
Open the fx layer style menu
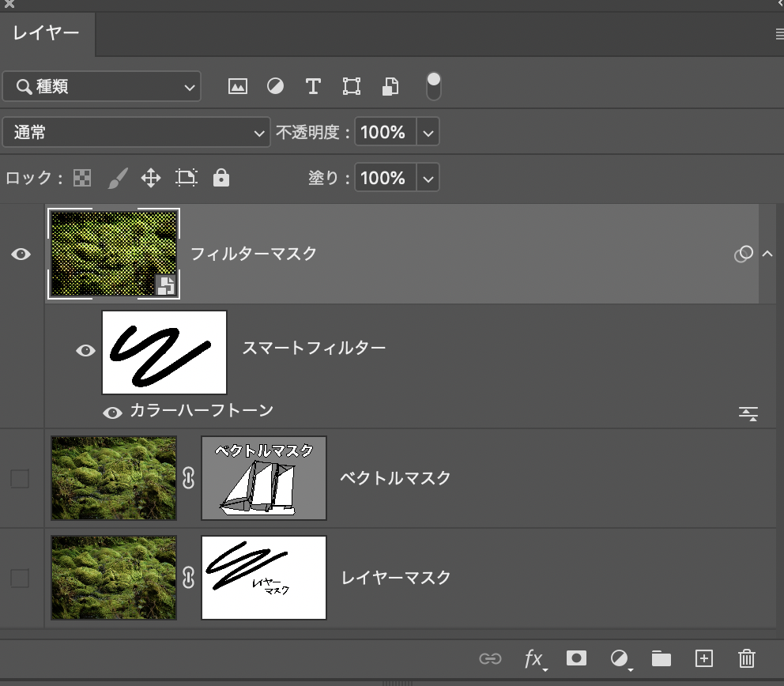pos(534,659)
